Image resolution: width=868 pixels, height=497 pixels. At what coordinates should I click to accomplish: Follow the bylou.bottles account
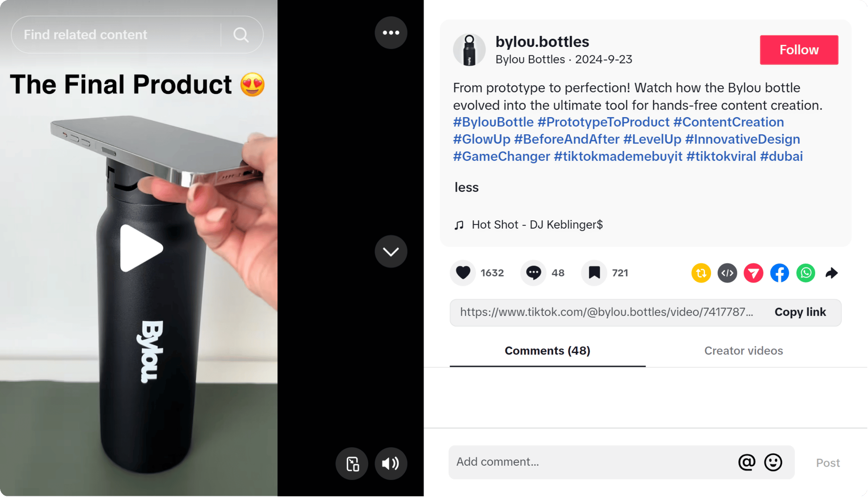tap(799, 50)
